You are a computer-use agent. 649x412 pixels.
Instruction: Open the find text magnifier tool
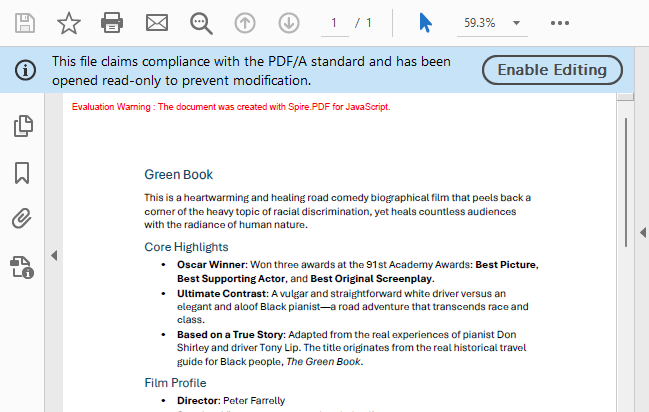(x=201, y=23)
